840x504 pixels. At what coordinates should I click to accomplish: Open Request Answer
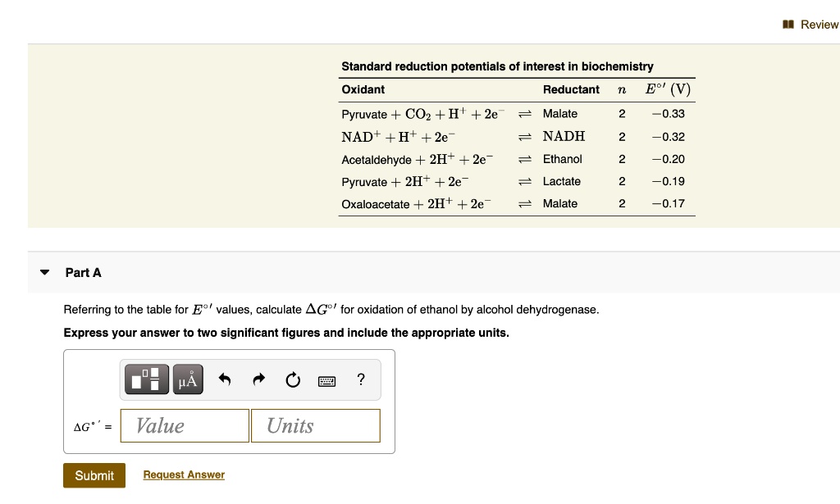pos(184,474)
